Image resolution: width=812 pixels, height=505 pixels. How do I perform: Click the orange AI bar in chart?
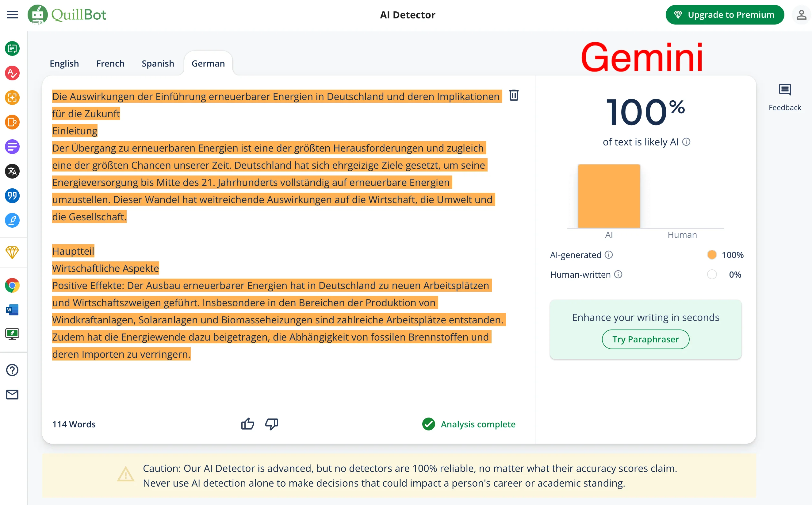click(x=609, y=196)
